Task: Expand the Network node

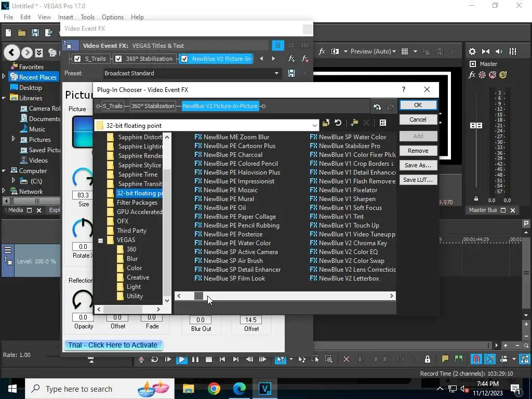Action: pyautogui.click(x=4, y=191)
